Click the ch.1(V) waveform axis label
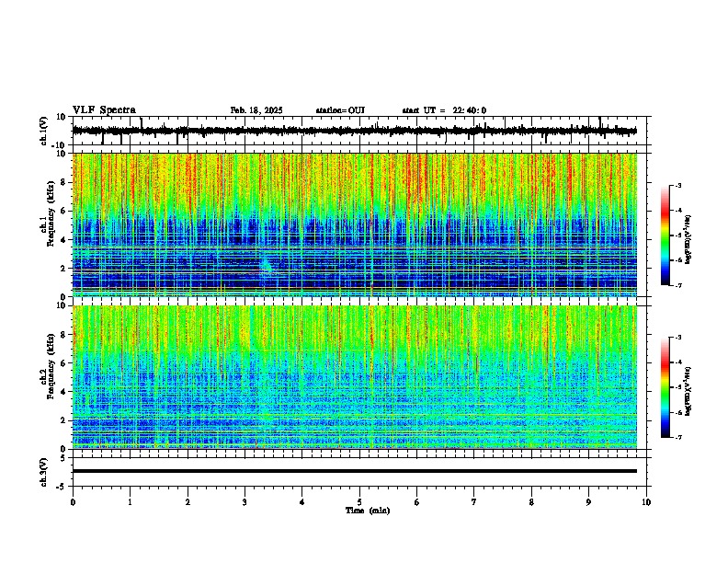Image resolution: width=728 pixels, height=563 pixels. (44, 131)
